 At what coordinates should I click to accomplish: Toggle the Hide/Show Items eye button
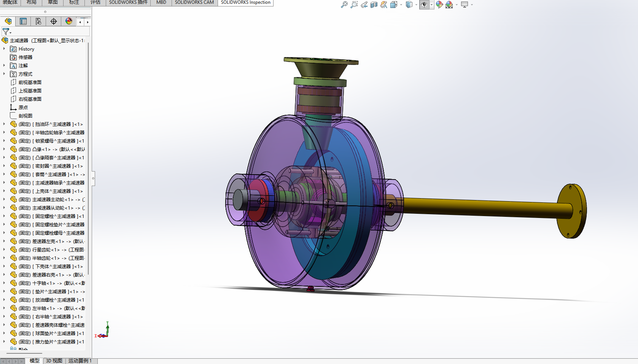pyautogui.click(x=424, y=5)
